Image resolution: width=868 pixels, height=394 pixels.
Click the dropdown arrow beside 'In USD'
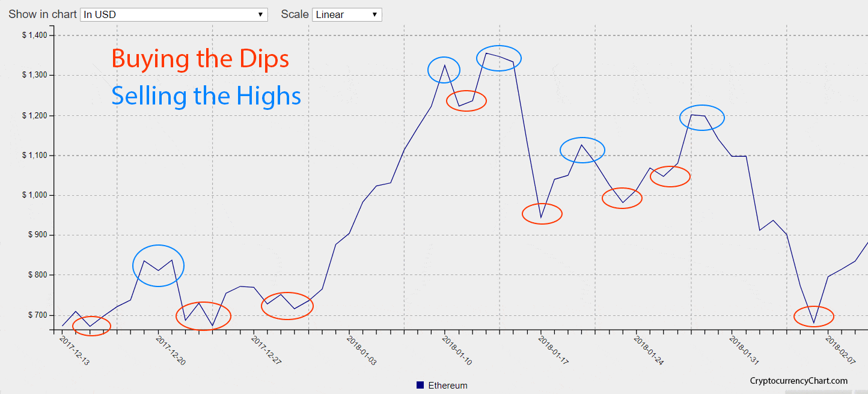click(260, 14)
